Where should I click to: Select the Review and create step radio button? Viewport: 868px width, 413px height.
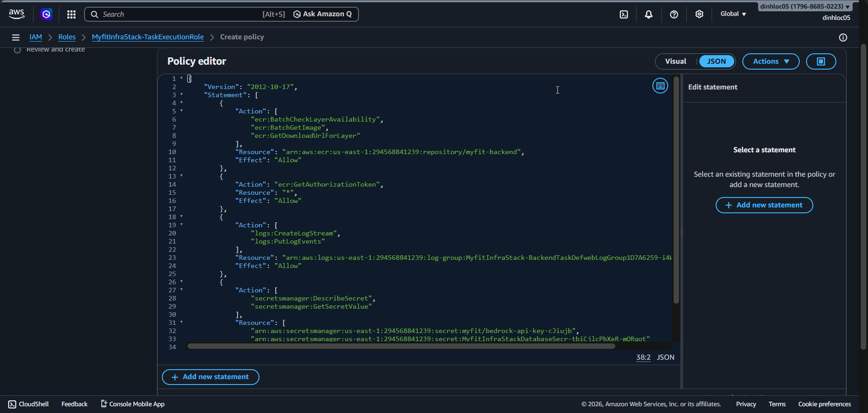tap(17, 50)
